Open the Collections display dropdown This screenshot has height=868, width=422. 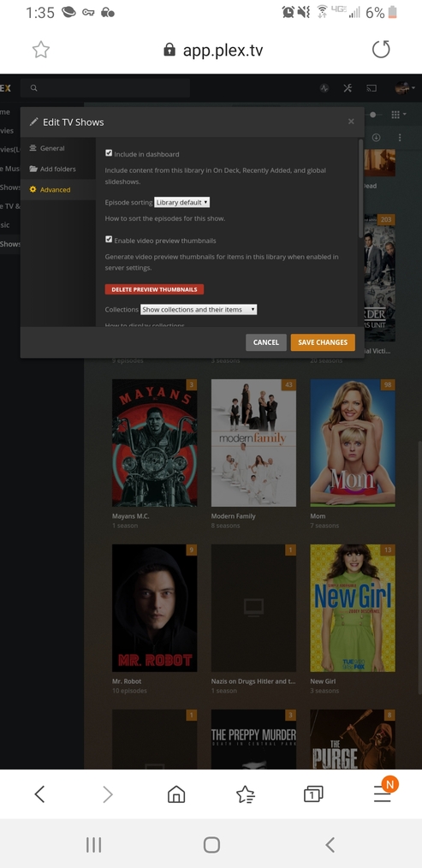199,309
